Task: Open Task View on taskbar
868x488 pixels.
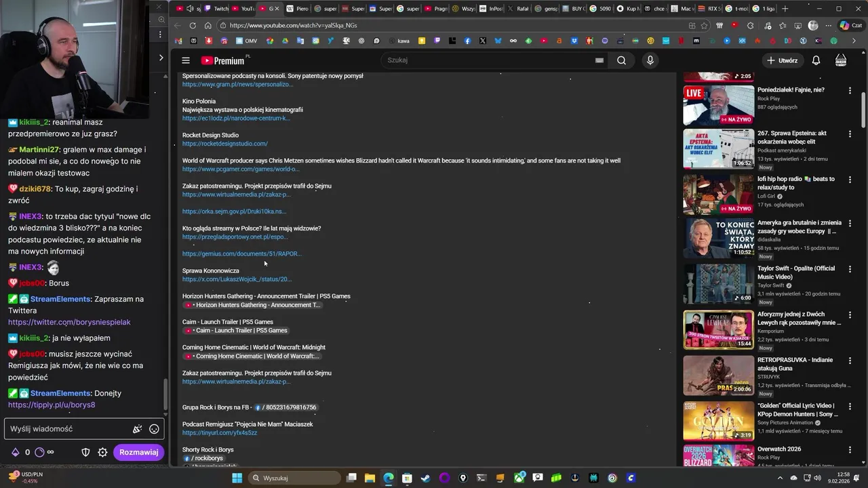Action: click(352, 478)
